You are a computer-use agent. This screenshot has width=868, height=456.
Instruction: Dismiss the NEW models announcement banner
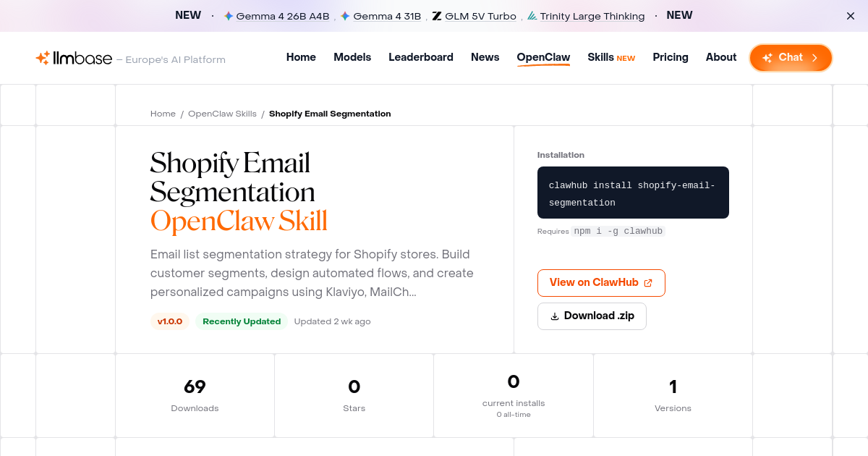(850, 15)
